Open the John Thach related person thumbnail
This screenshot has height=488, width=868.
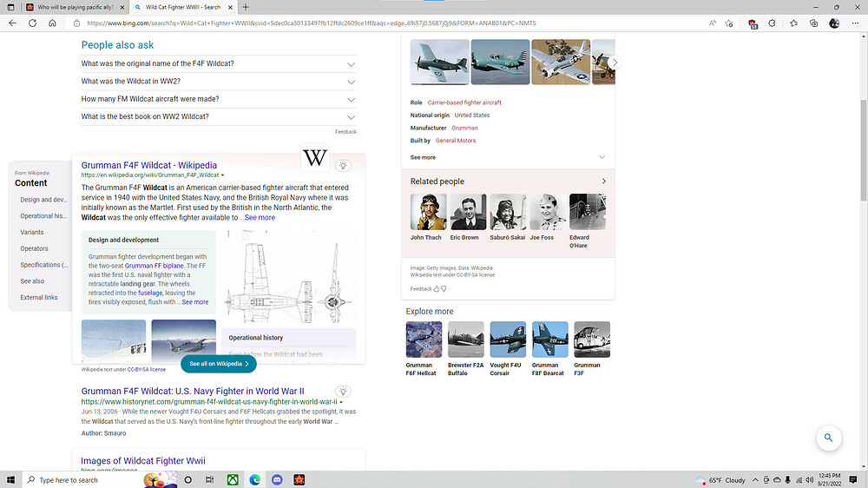click(x=429, y=212)
